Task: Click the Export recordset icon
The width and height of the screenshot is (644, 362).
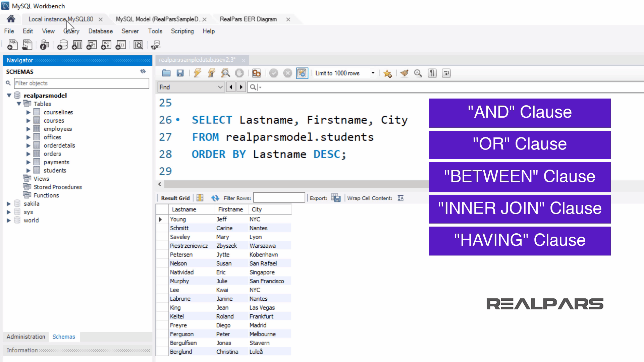Action: click(335, 198)
